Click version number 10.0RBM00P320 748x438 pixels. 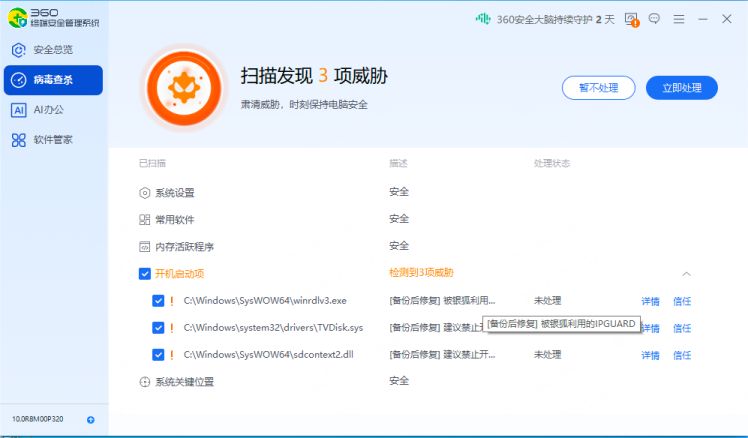(x=38, y=419)
